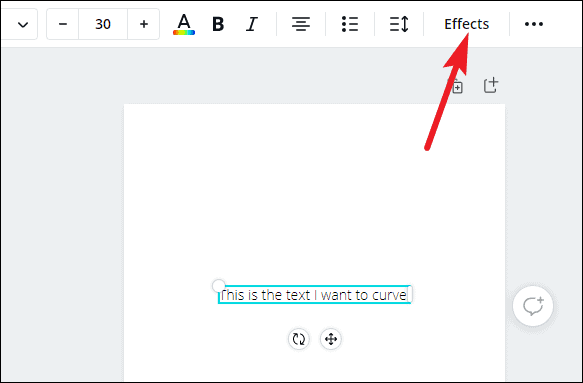Open letter and line spacing options
Screen dimensions: 583x383
[399, 24]
